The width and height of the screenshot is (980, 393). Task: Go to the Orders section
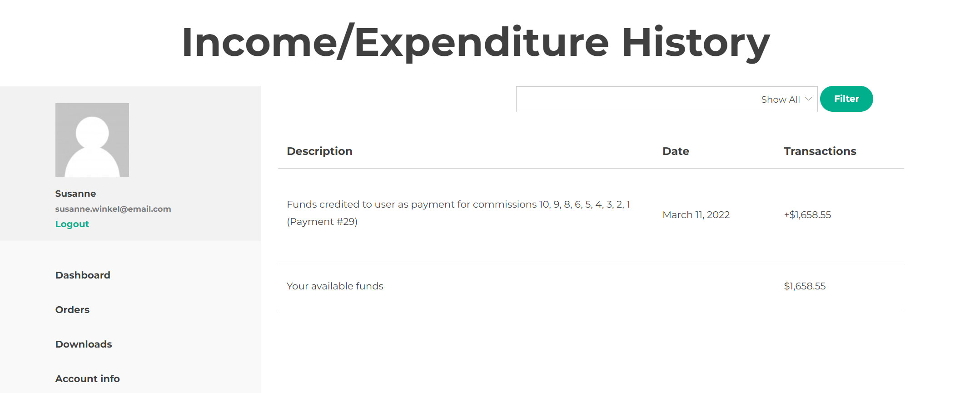72,310
